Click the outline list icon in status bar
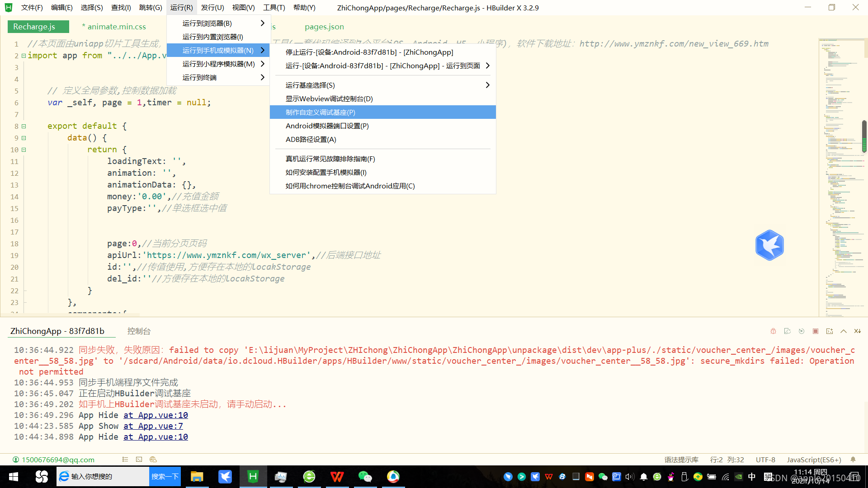Screen dimensions: 868x488 (x=125, y=460)
